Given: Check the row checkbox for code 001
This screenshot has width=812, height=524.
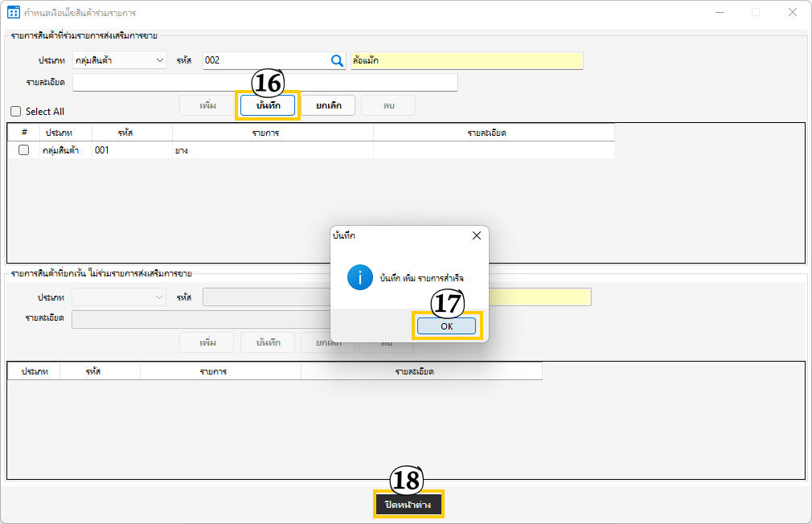Looking at the screenshot, I should click(x=24, y=150).
